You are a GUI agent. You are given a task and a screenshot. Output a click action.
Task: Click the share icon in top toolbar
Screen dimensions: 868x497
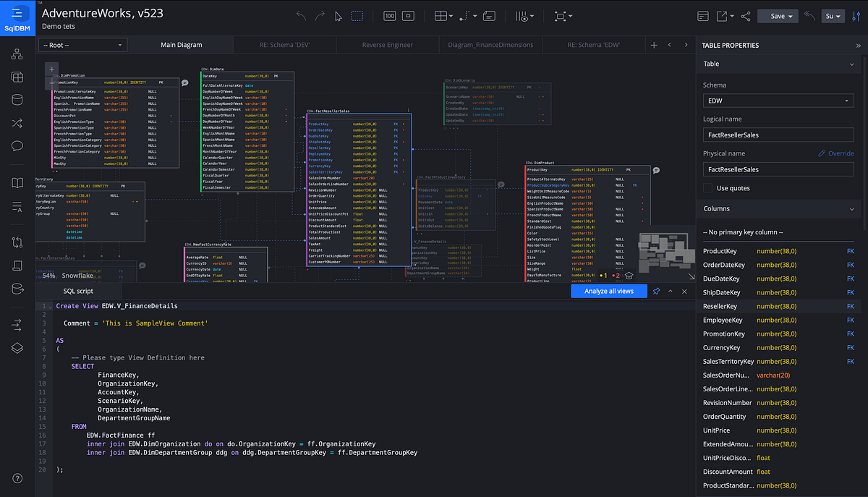point(746,16)
